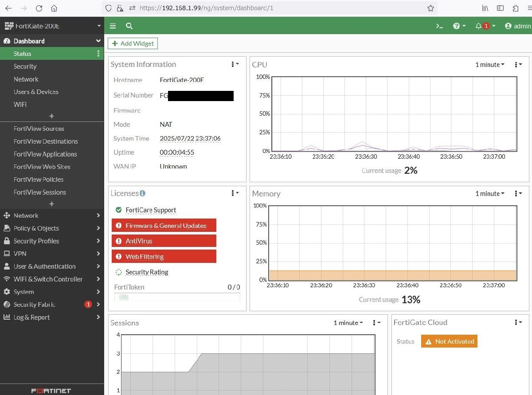Viewport: 532px width, 395px height.
Task: Go to browser home page
Action: [54, 8]
